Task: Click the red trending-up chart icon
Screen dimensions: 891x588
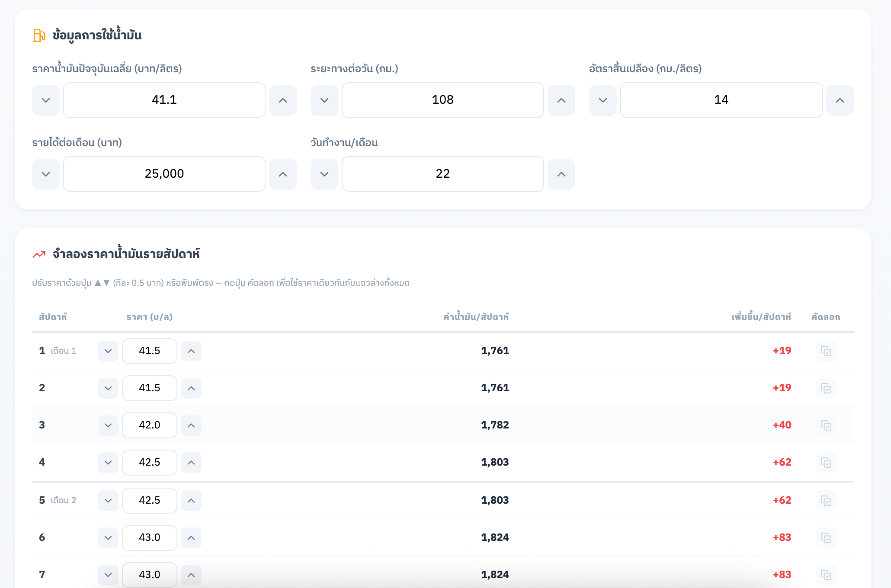Action: click(39, 254)
